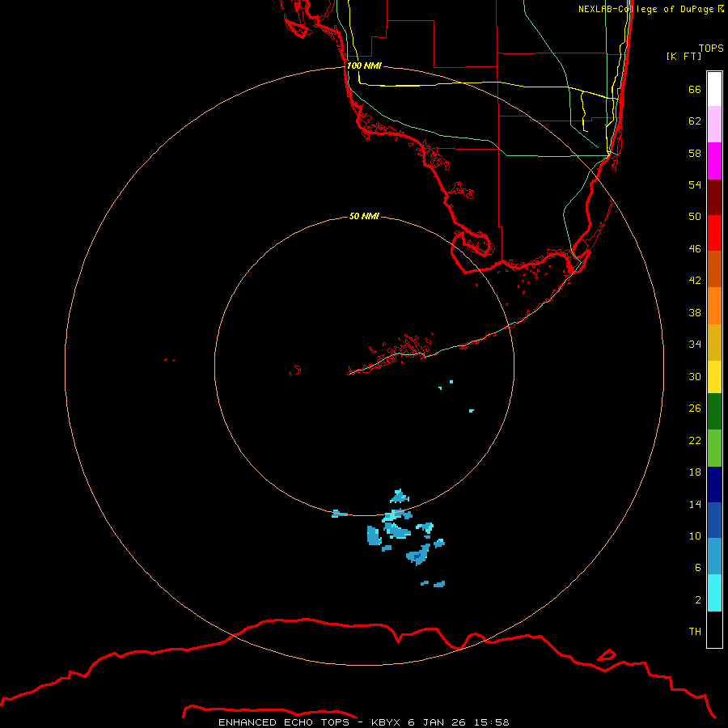Select the light green legend swatch
Screen dimensions: 728x728
[714, 448]
